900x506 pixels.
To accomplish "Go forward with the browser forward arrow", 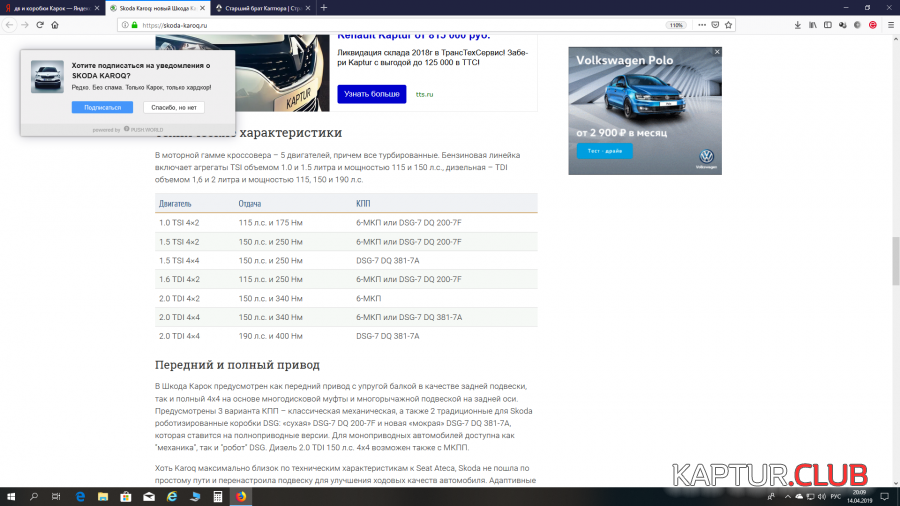I will pos(25,25).
